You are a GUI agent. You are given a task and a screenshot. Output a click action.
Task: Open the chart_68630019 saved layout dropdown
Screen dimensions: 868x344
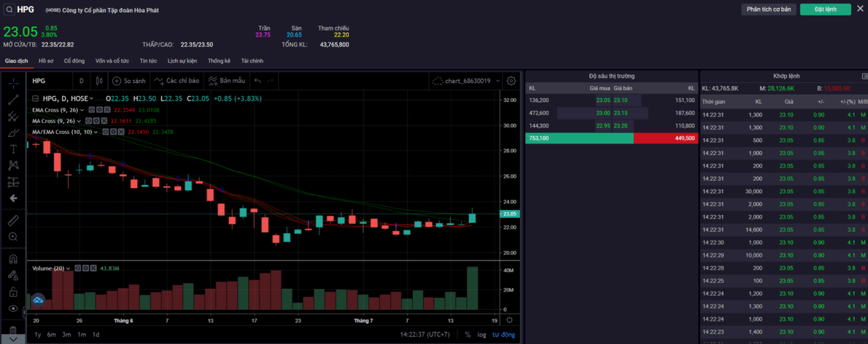tap(466, 81)
